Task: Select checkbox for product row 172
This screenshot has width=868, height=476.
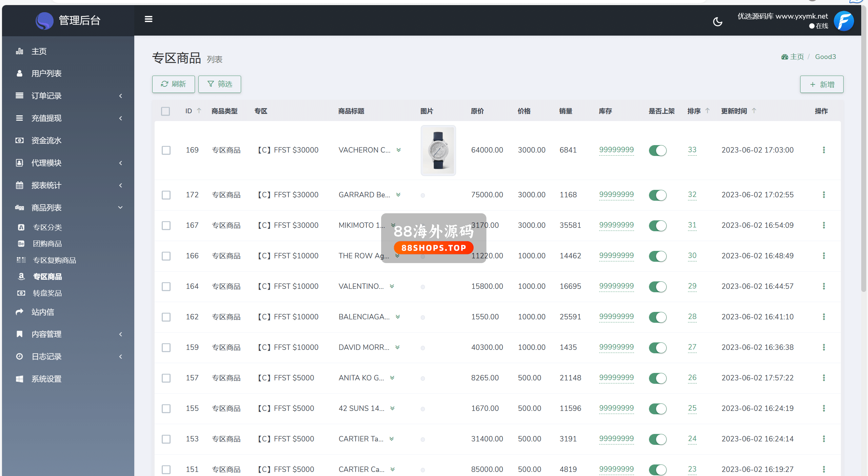Action: [166, 195]
